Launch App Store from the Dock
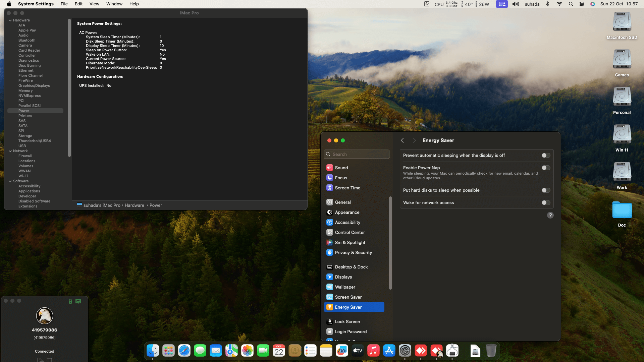 389,351
